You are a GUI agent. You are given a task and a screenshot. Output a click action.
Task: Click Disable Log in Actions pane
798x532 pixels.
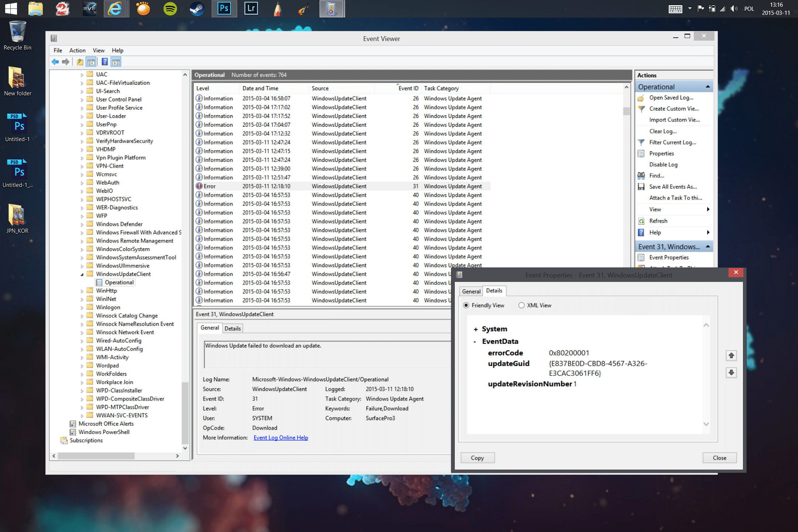663,164
